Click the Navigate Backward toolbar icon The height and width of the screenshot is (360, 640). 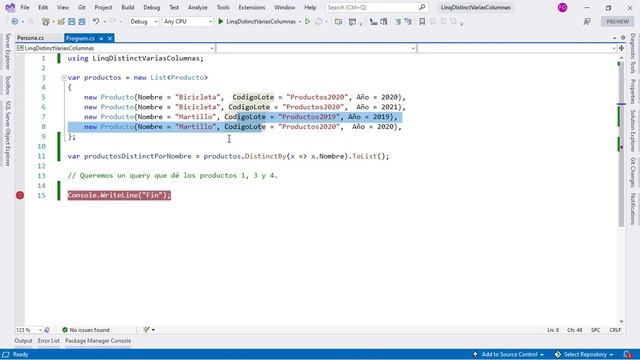pos(15,22)
